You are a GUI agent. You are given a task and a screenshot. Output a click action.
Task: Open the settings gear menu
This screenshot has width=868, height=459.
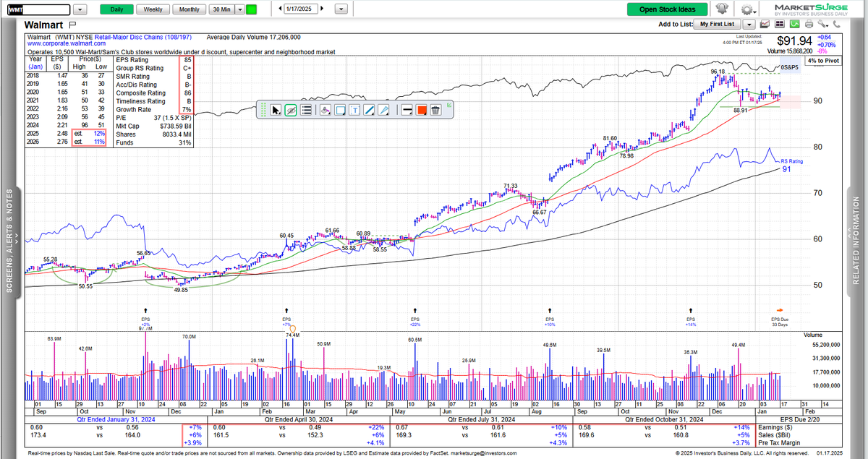748,9
